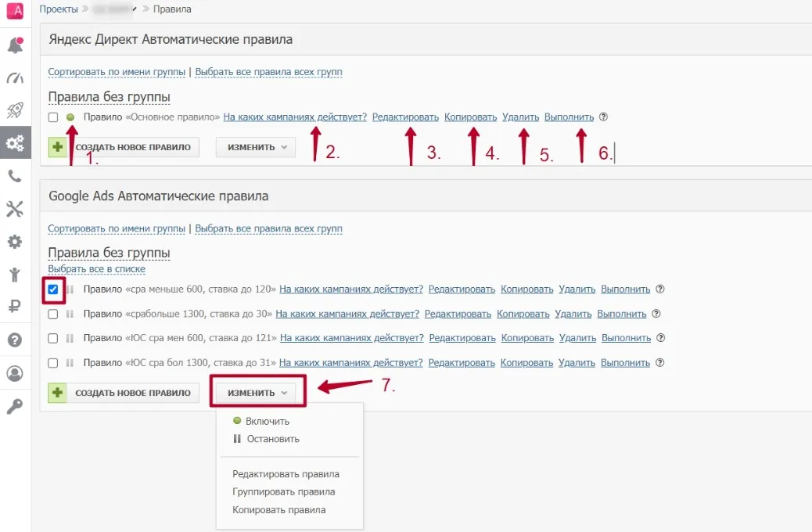Viewport: 812px width, 532px height.
Task: Open «На каких кампаниях действует?» for «Основное правило»
Action: pos(295,117)
